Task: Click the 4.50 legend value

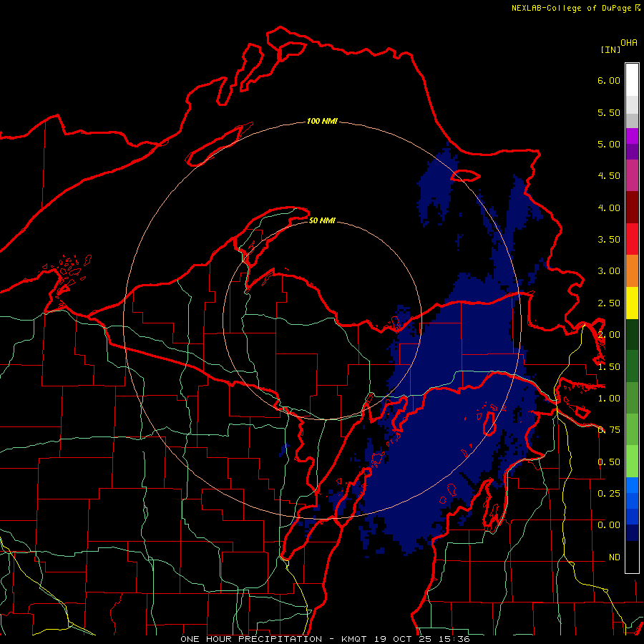Action: [609, 176]
